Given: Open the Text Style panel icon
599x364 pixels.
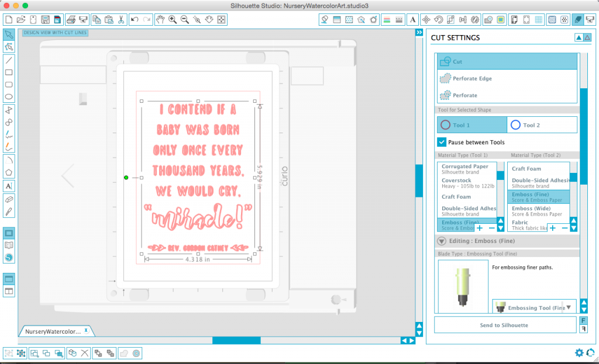Looking at the screenshot, I should click(x=412, y=19).
